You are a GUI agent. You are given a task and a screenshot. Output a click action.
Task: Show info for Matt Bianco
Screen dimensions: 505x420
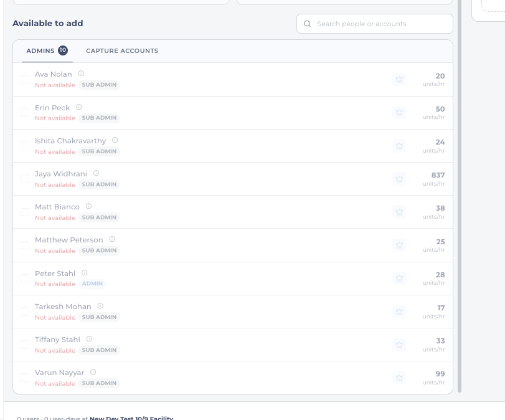click(88, 206)
